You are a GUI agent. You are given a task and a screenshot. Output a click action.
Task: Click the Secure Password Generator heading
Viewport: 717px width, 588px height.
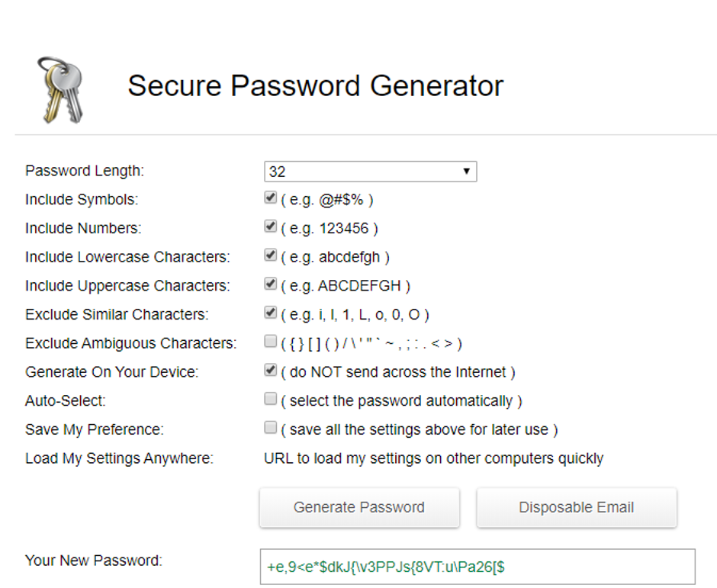[x=315, y=85]
